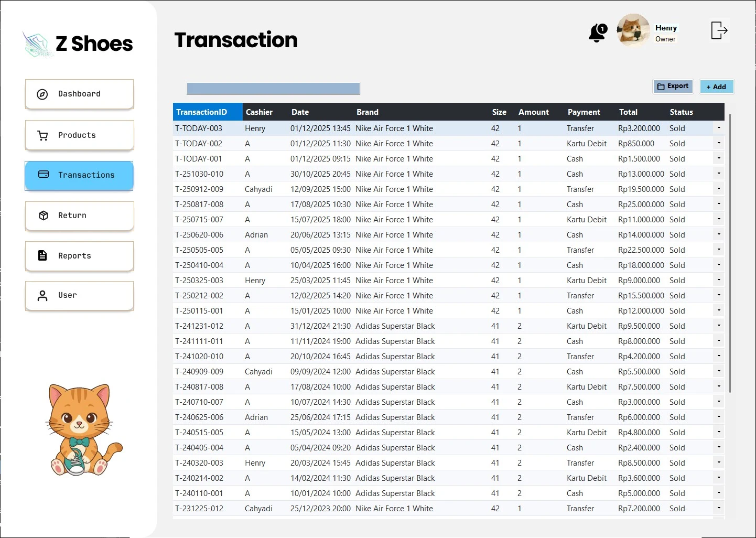756x538 pixels.
Task: Open status dropdown for T-TODAY-002
Action: point(719,143)
